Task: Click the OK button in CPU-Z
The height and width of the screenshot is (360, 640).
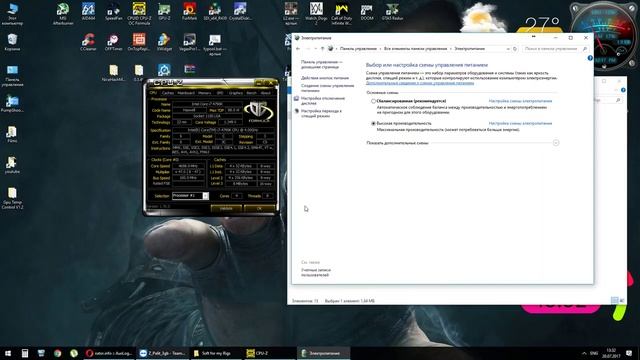Action: 259,209
